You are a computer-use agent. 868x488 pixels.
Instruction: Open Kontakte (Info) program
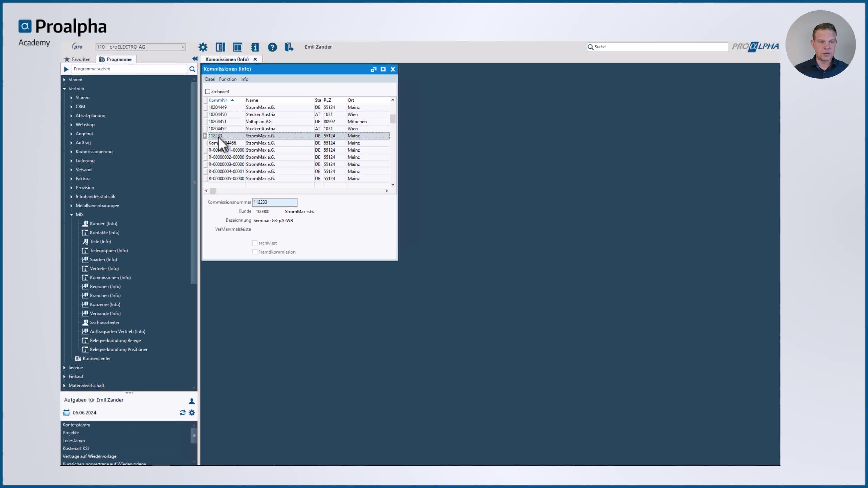[104, 233]
